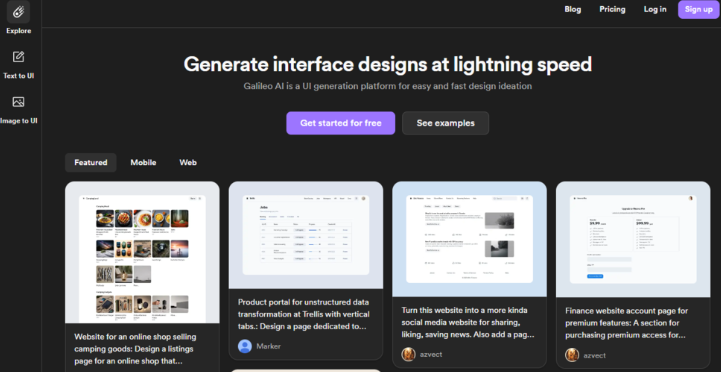Image resolution: width=721 pixels, height=372 pixels.
Task: Open the Trellis product portal thumbnail
Action: 306,235
